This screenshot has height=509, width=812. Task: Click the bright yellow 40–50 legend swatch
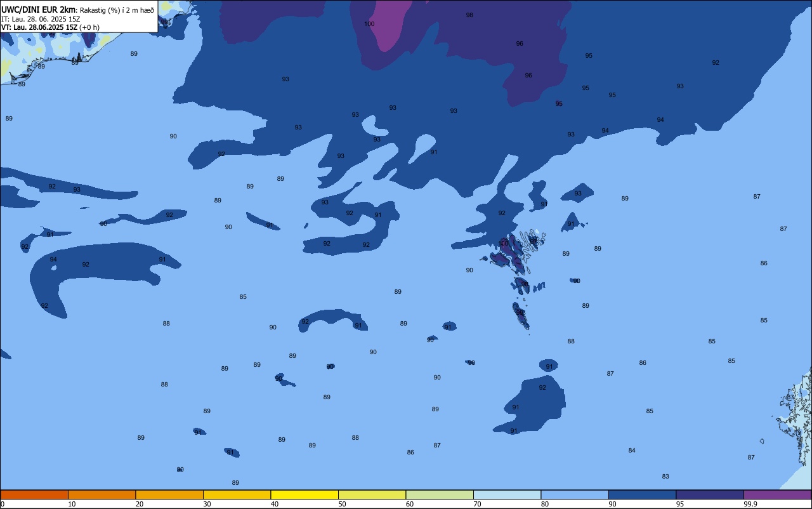[304, 494]
